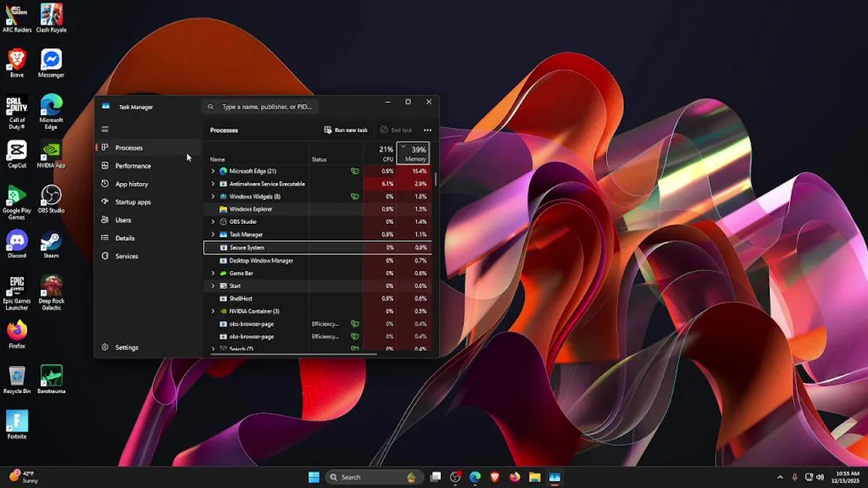Expand the Microsoft Edge (21) process group
This screenshot has width=868, height=488.
(x=213, y=171)
